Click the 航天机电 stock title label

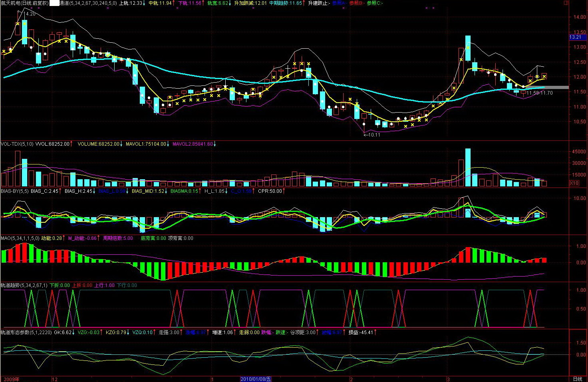pyautogui.click(x=24, y=3)
